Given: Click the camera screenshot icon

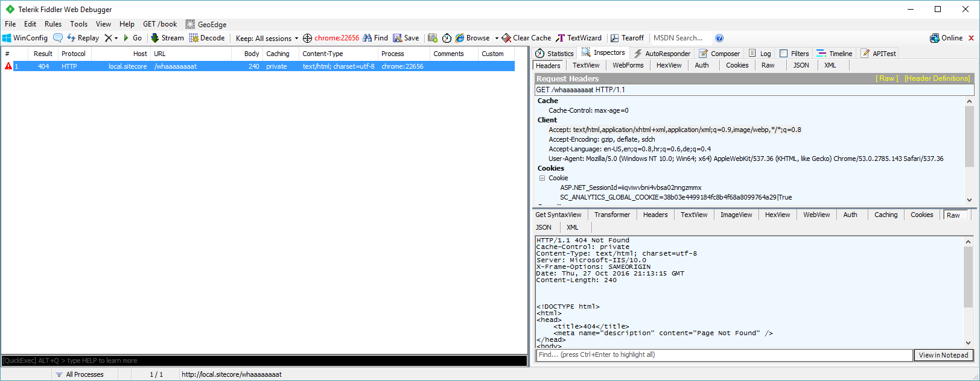Looking at the screenshot, I should [x=433, y=38].
